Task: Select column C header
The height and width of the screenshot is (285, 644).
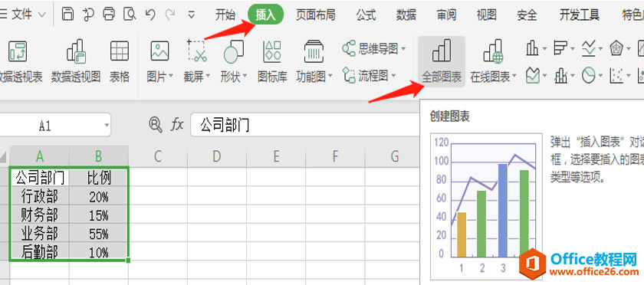Action: [158, 156]
